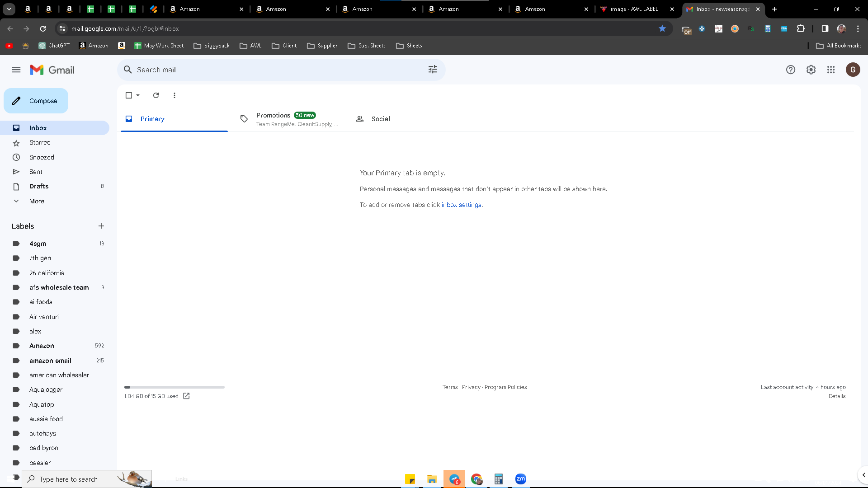Open the Program Policies link
The image size is (868, 488).
(505, 387)
